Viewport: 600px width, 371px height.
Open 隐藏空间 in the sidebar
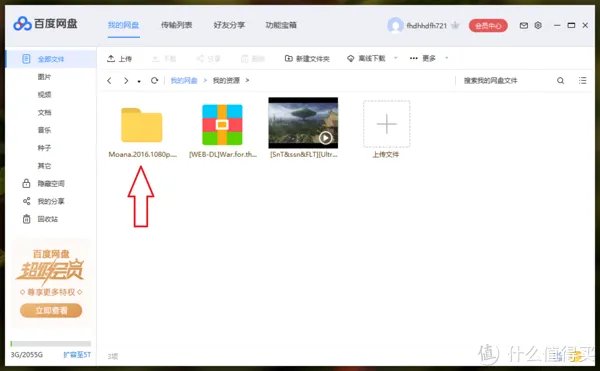[51, 184]
